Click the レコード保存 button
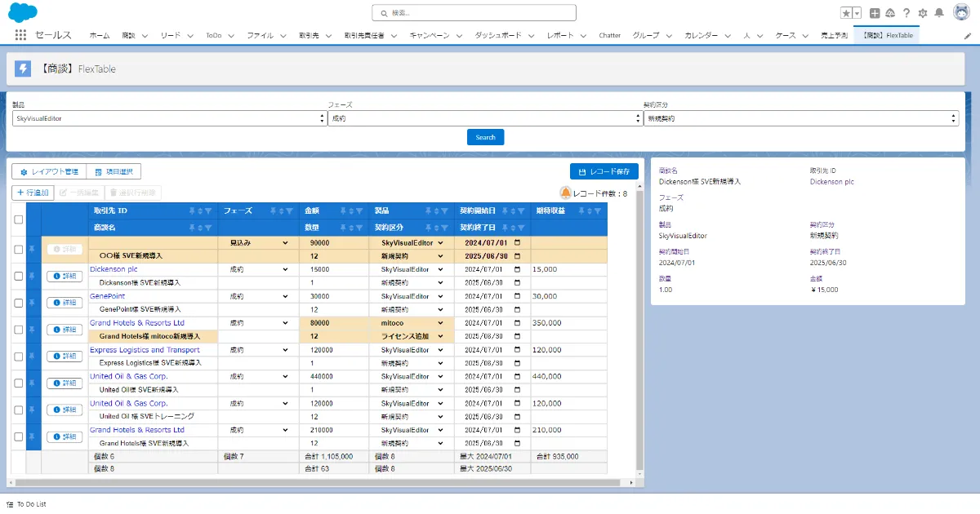Image resolution: width=980 pixels, height=514 pixels. point(604,171)
